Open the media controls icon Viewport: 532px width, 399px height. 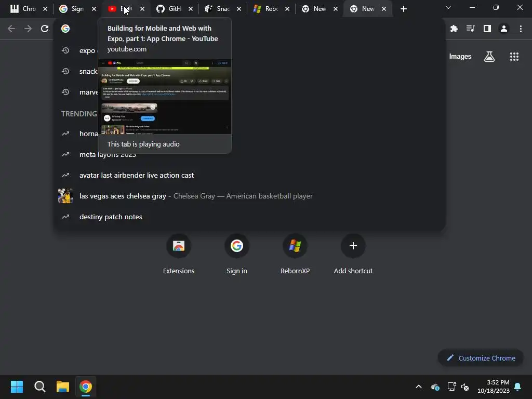tap(470, 29)
